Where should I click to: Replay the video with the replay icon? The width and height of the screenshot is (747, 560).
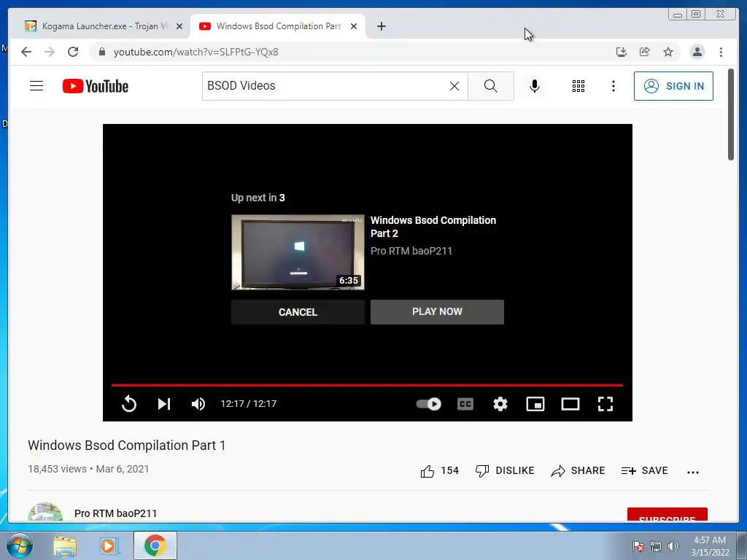[128, 404]
